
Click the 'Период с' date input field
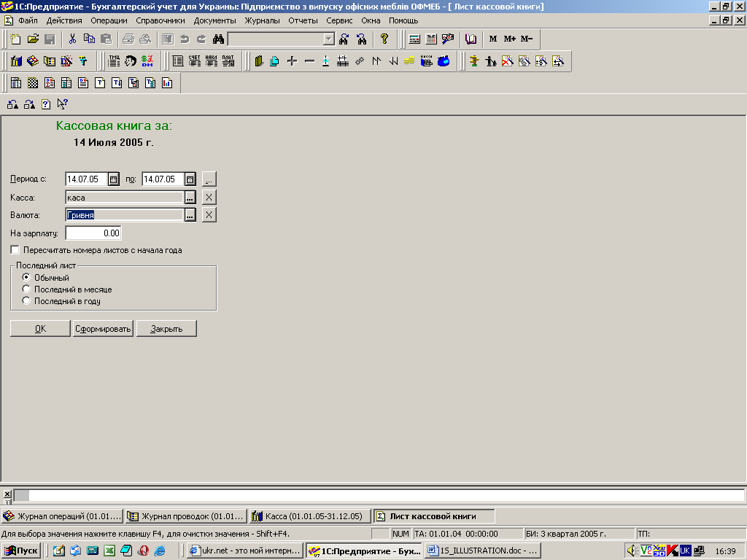click(87, 179)
